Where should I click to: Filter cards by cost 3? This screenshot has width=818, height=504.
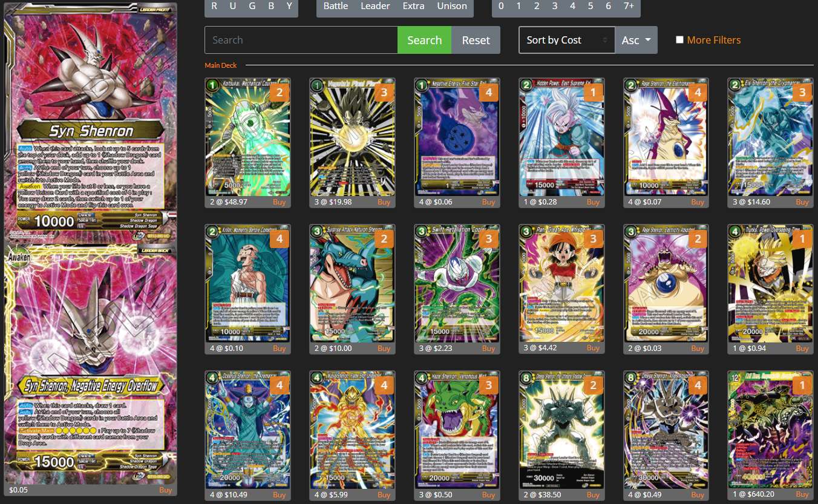(x=554, y=5)
